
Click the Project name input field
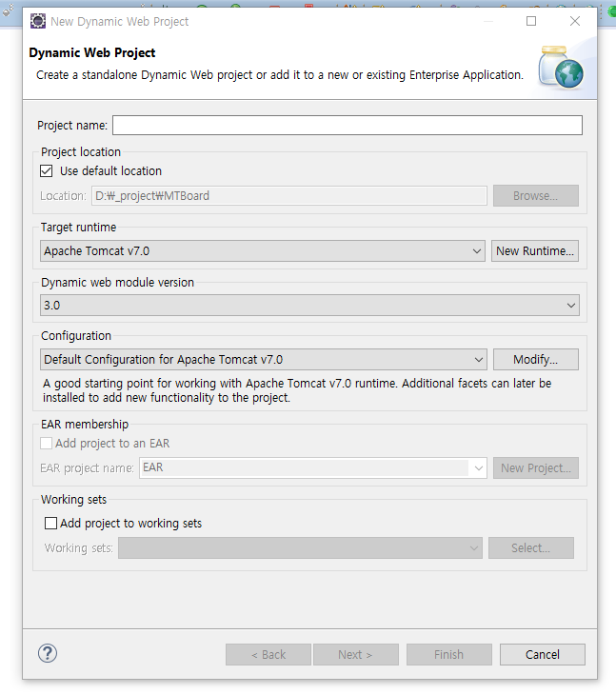point(347,125)
